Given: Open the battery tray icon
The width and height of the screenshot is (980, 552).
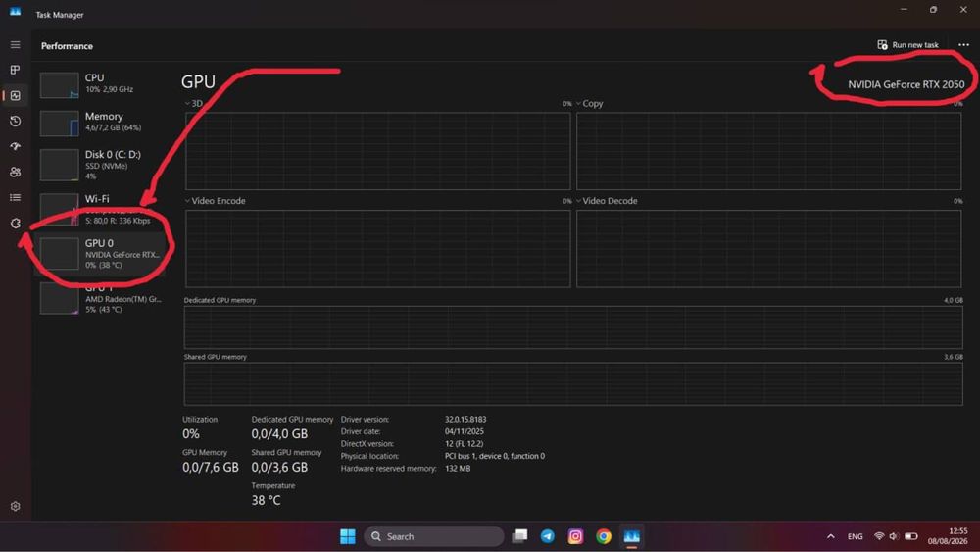Looking at the screenshot, I should point(911,536).
